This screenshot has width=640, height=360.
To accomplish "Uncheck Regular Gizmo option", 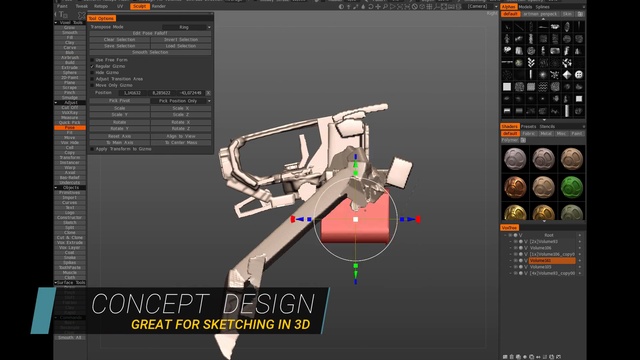I will pyautogui.click(x=92, y=66).
